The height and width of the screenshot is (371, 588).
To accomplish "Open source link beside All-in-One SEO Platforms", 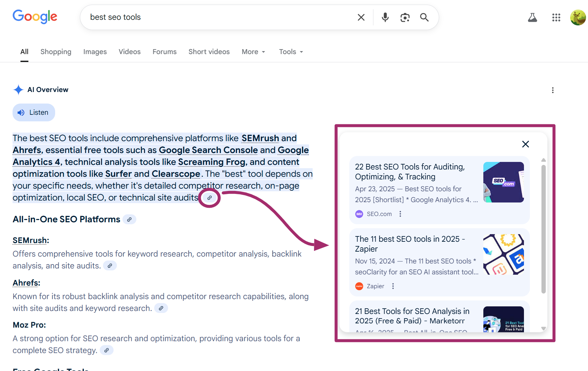I will (x=129, y=219).
